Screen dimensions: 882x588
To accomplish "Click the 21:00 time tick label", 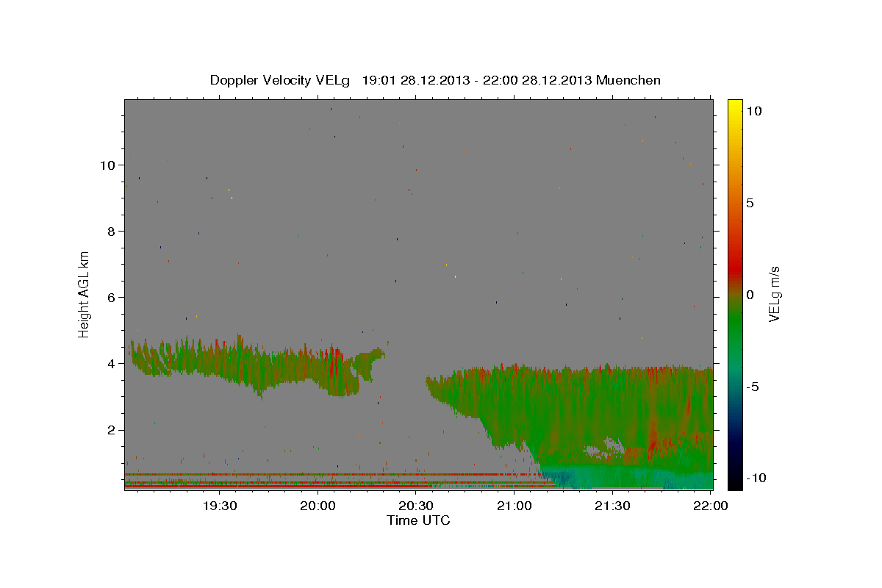I will [x=514, y=506].
